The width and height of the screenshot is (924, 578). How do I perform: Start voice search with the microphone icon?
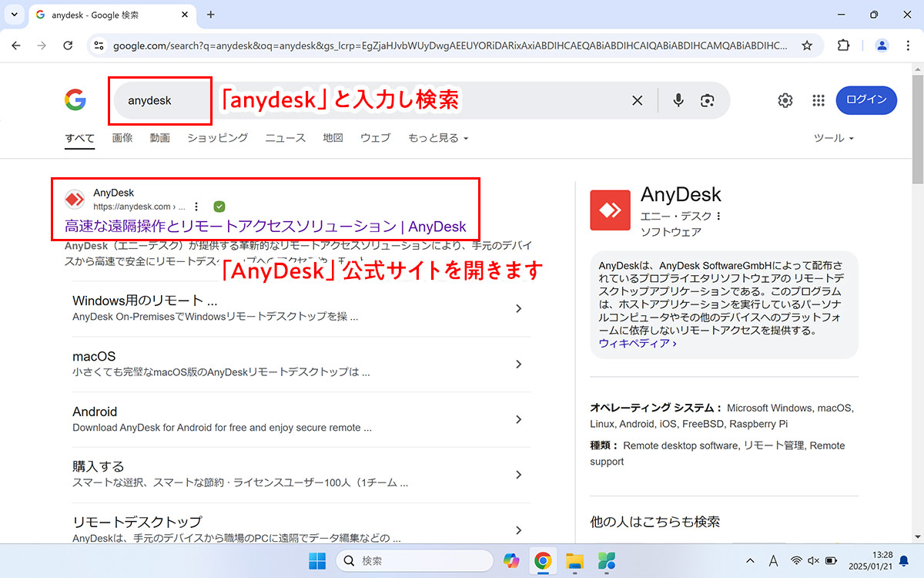click(678, 100)
